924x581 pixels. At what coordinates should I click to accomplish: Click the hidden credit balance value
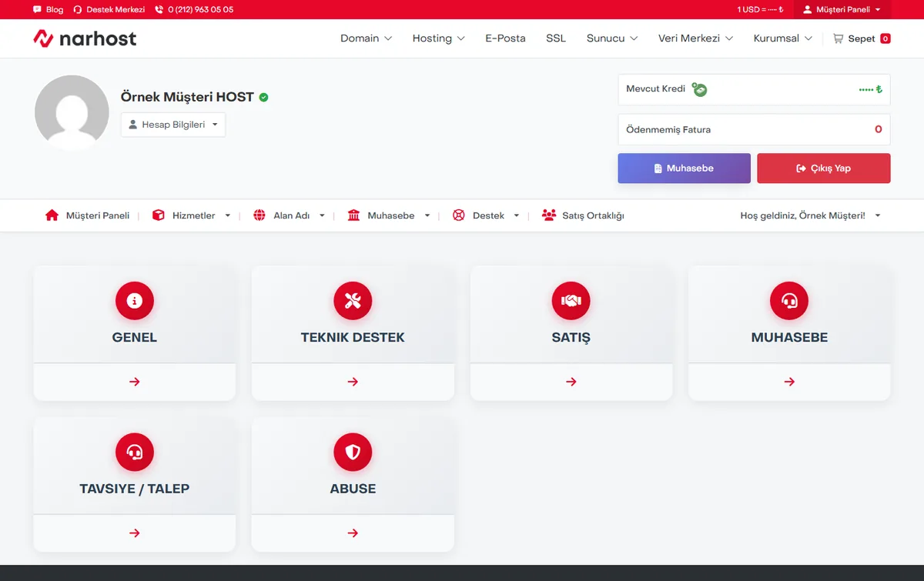[870, 90]
